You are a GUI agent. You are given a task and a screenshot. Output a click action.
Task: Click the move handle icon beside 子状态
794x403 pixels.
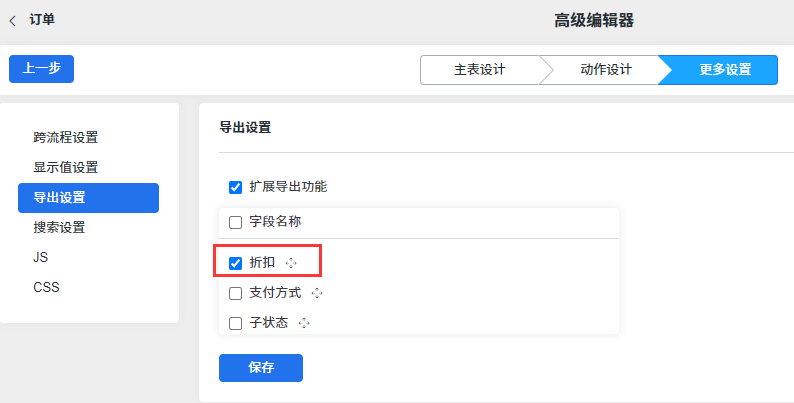[304, 323]
